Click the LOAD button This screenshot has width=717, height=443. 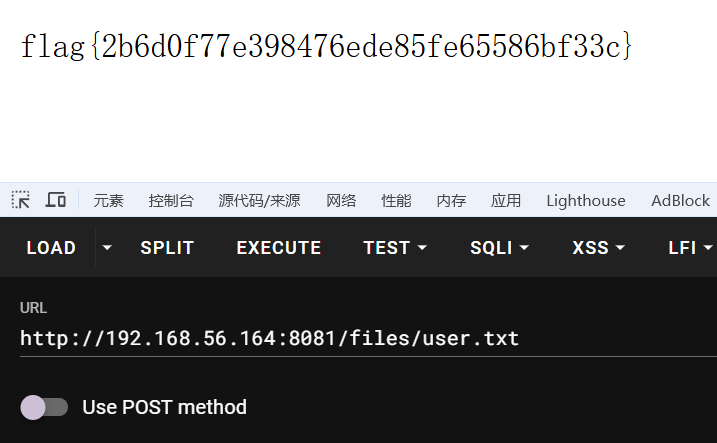pyautogui.click(x=51, y=248)
